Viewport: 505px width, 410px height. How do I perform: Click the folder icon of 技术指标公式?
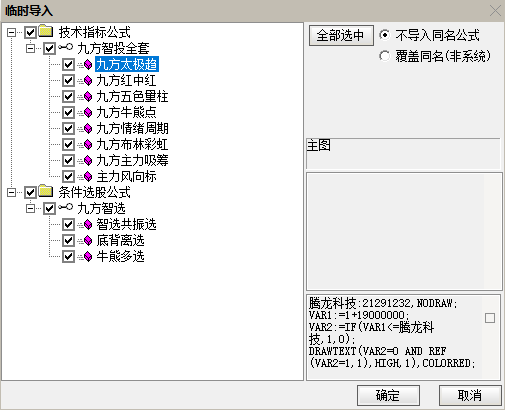click(x=46, y=31)
